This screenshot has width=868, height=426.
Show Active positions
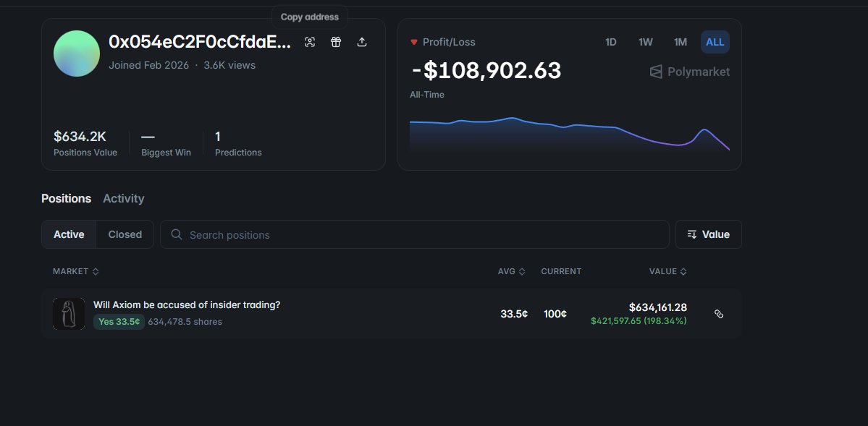(69, 234)
